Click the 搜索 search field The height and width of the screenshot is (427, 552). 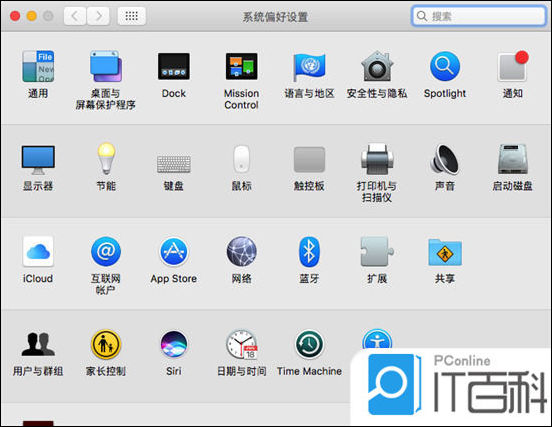479,16
